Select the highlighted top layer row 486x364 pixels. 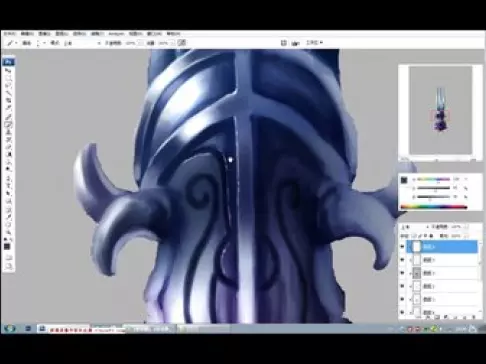[x=442, y=247]
